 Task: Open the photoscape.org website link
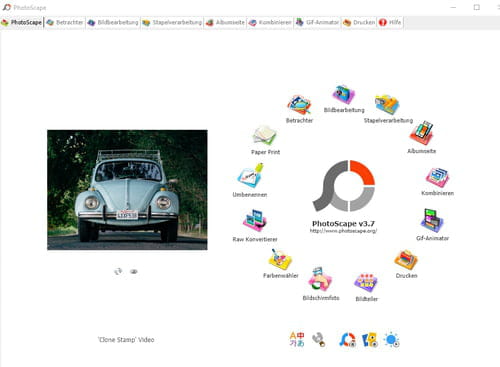[344, 231]
